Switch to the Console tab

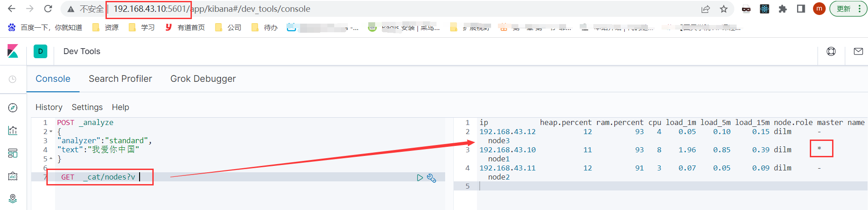(x=53, y=79)
